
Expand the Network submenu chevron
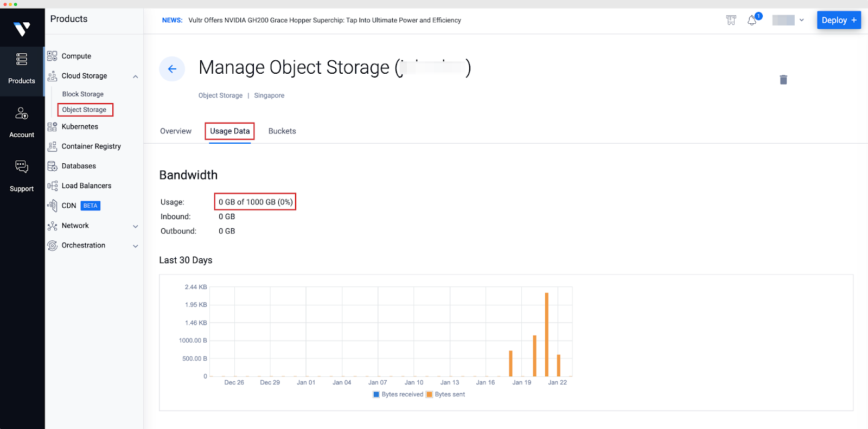pos(136,226)
